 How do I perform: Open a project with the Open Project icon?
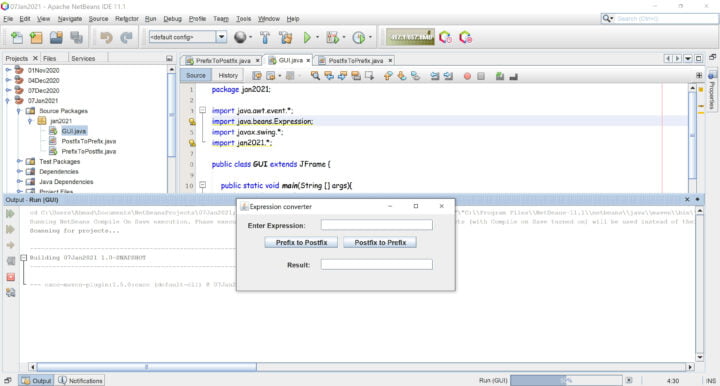tap(56, 38)
